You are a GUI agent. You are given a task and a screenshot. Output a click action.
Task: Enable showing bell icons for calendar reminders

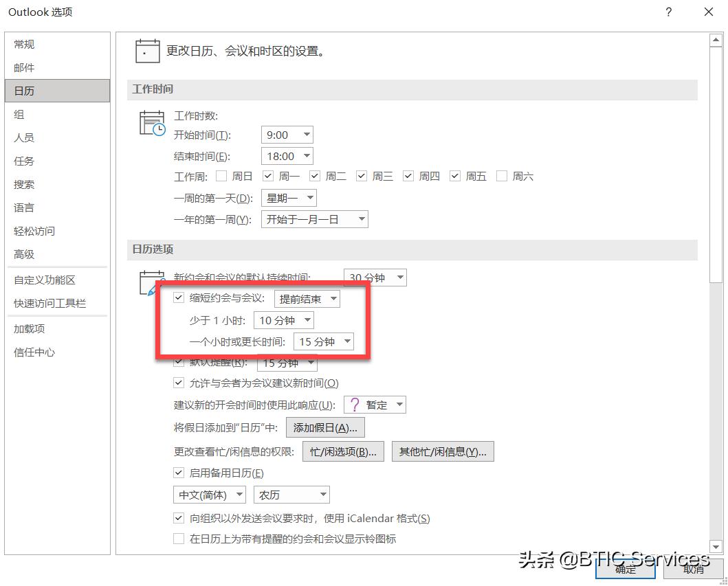[x=179, y=539]
